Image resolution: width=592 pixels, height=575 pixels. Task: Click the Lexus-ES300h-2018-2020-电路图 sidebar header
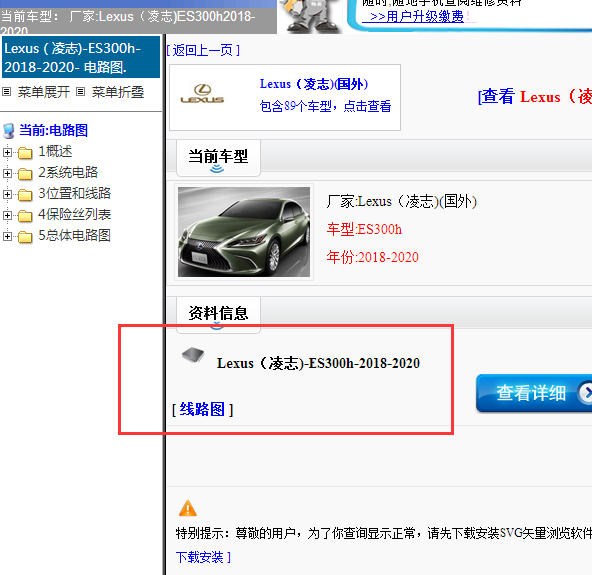(81, 57)
